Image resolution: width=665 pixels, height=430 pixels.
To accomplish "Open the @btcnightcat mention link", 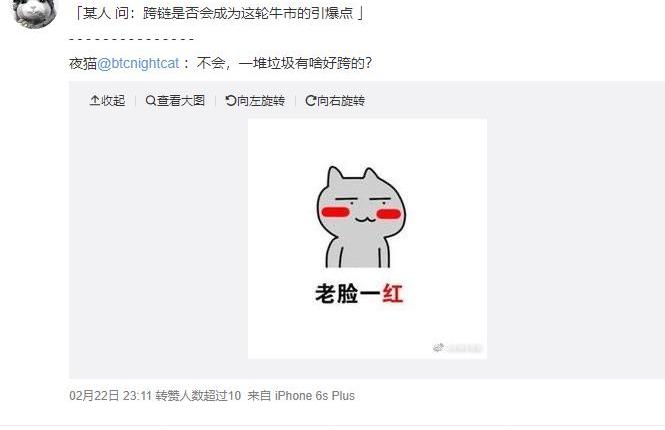I will click(138, 63).
